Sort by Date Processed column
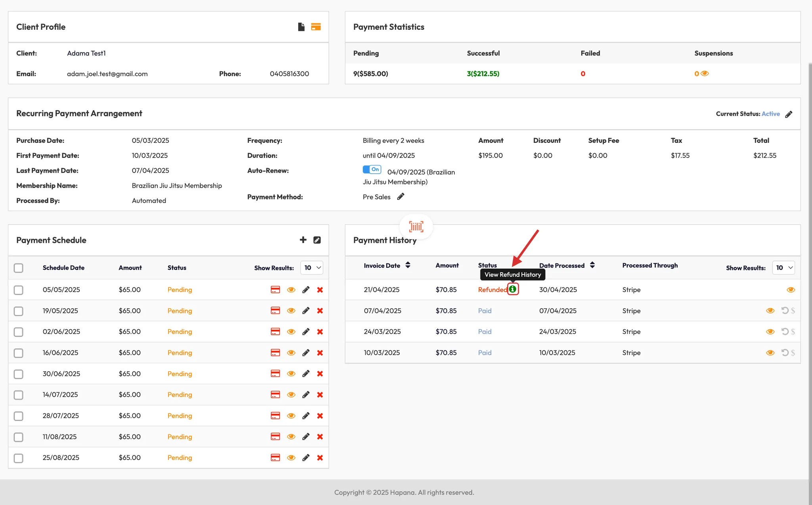 pyautogui.click(x=592, y=265)
